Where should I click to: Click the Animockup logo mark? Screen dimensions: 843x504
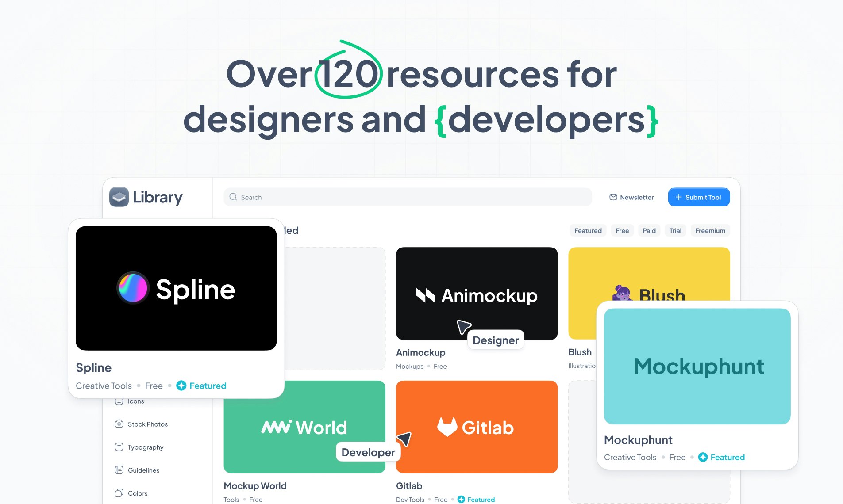coord(425,295)
